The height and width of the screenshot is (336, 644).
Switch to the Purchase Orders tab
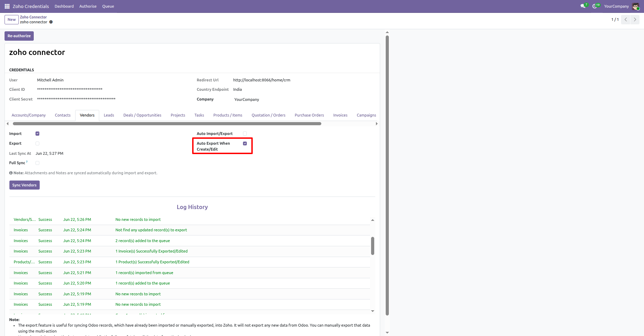point(309,115)
